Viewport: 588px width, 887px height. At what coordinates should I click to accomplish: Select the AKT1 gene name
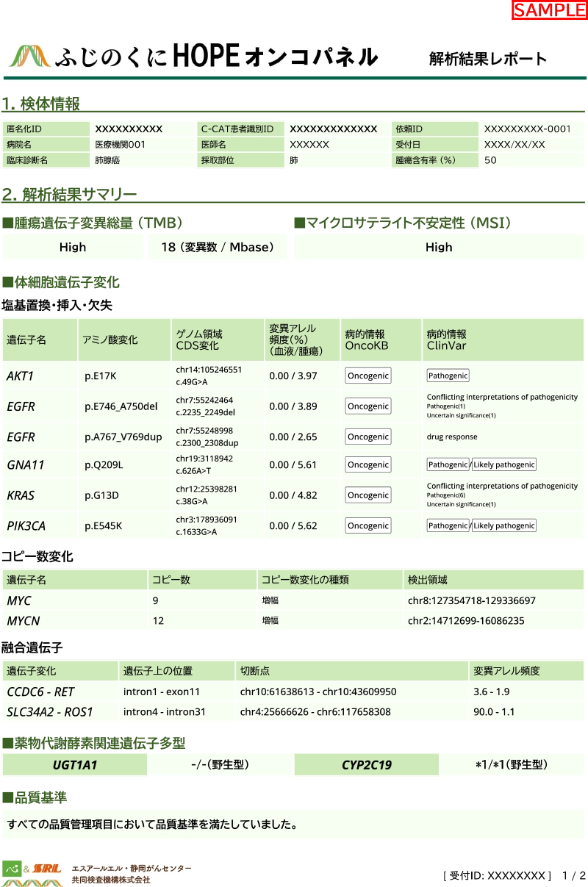click(21, 376)
